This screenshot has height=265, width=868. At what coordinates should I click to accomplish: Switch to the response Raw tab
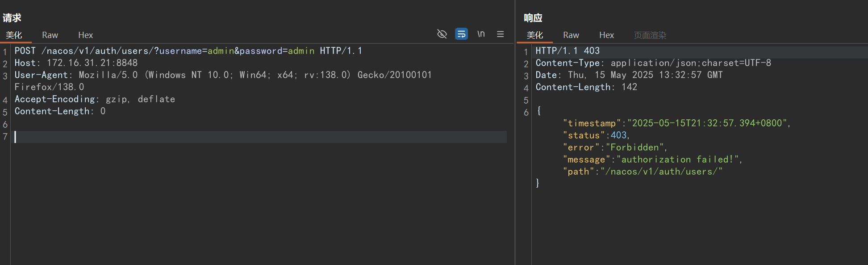click(x=571, y=35)
